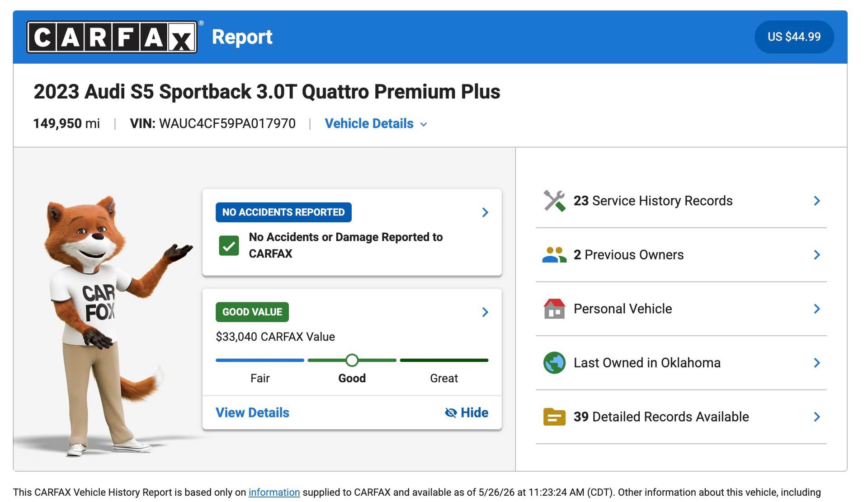Open the Good Value chevron arrow
Viewport: 868px width, 502px height.
(x=485, y=312)
